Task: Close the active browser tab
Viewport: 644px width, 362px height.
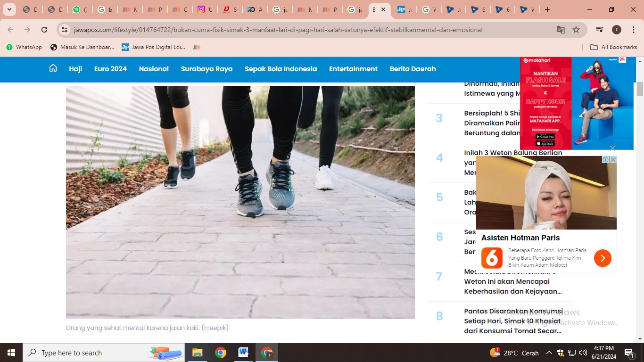Action: 383,9
